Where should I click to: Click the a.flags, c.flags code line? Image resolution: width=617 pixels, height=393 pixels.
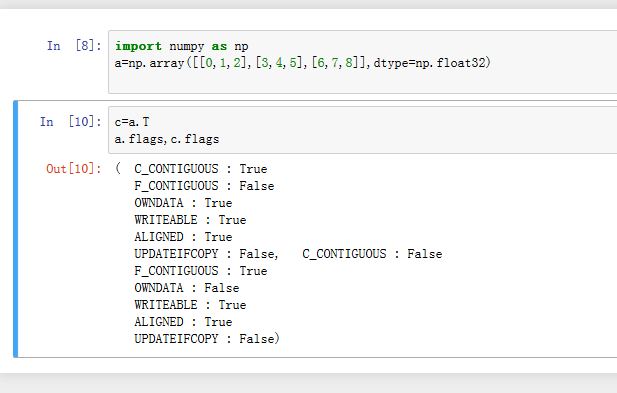pyautogui.click(x=166, y=139)
